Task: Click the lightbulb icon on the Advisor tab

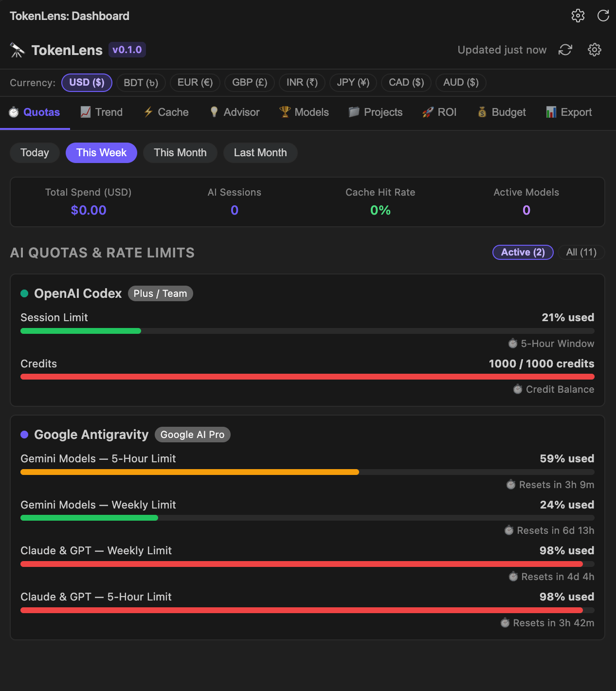Action: tap(214, 112)
